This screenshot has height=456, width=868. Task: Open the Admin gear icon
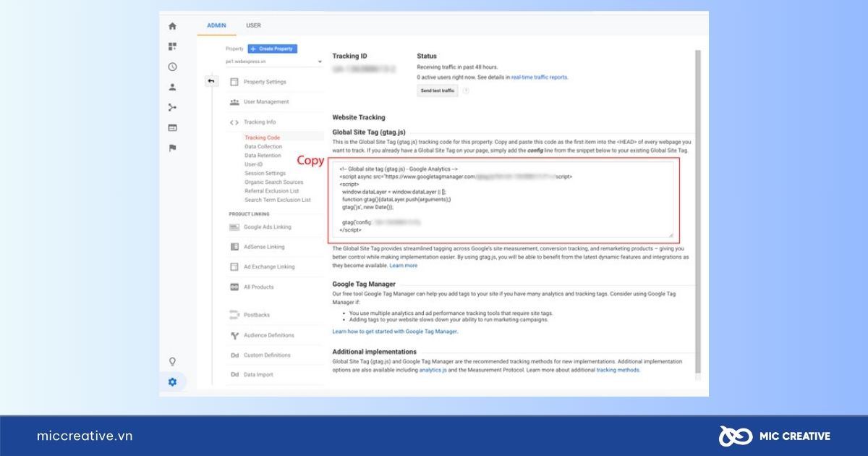(x=172, y=381)
